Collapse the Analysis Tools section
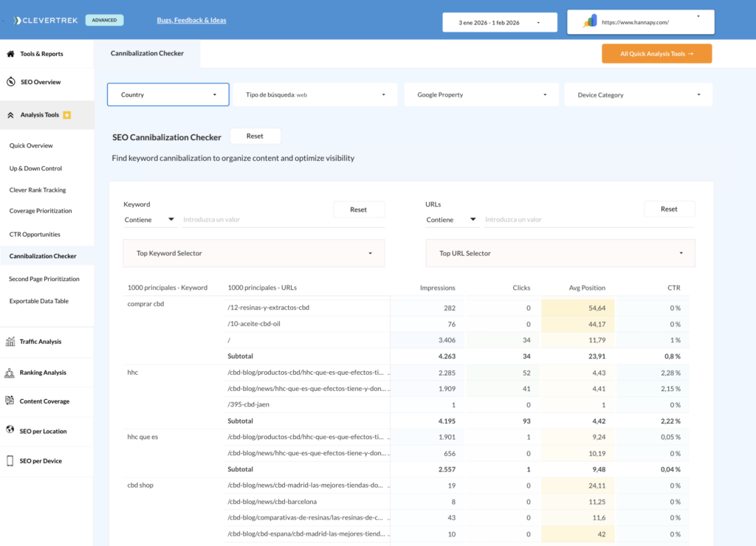This screenshot has width=756, height=546. [x=11, y=115]
